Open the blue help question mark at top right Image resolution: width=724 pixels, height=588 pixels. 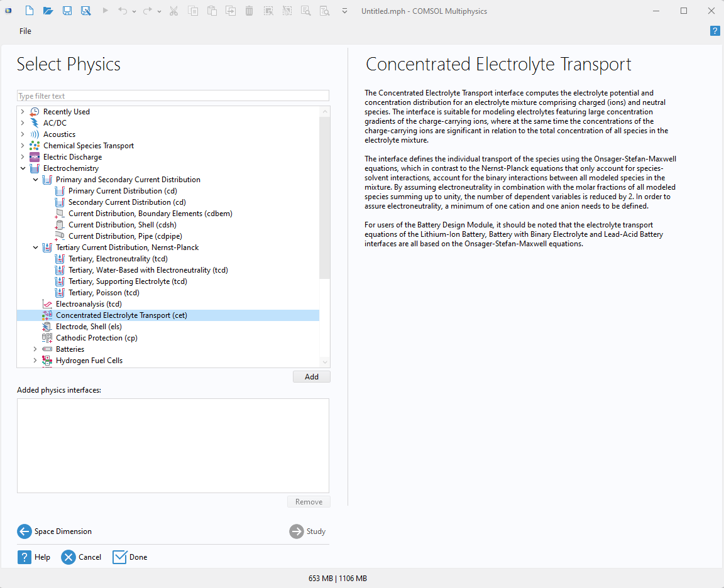[x=715, y=31]
